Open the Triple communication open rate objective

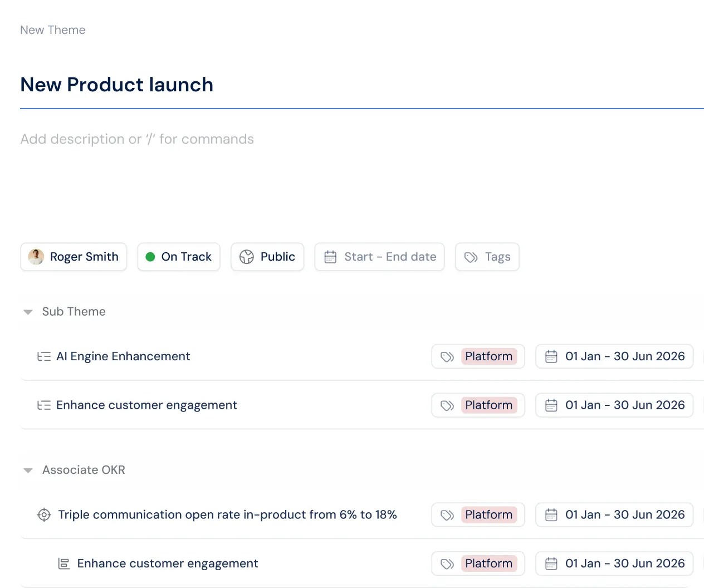click(x=227, y=515)
